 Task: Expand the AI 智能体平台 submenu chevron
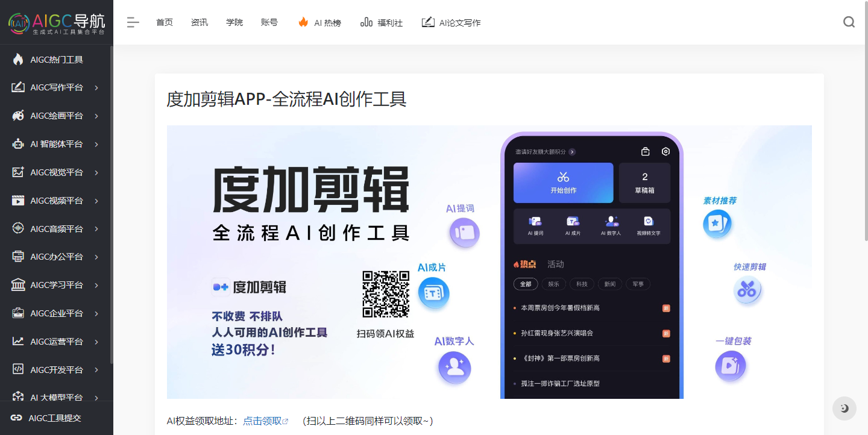(96, 145)
